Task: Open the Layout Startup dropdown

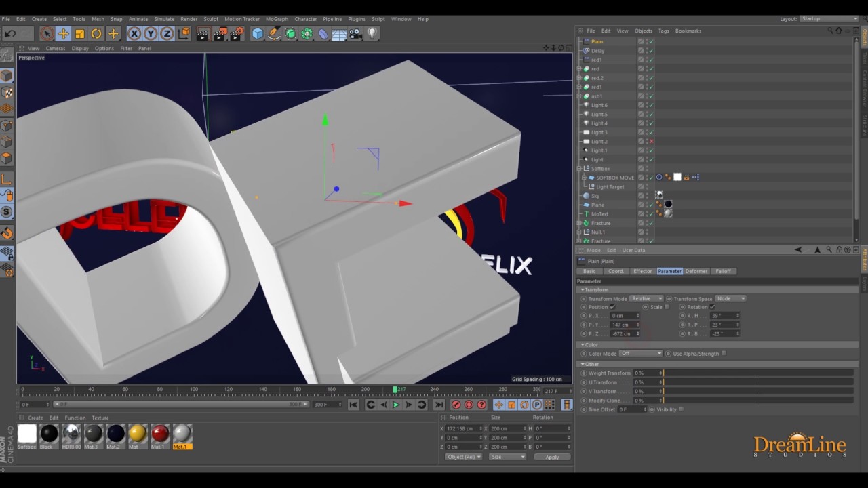Action: tap(829, 19)
